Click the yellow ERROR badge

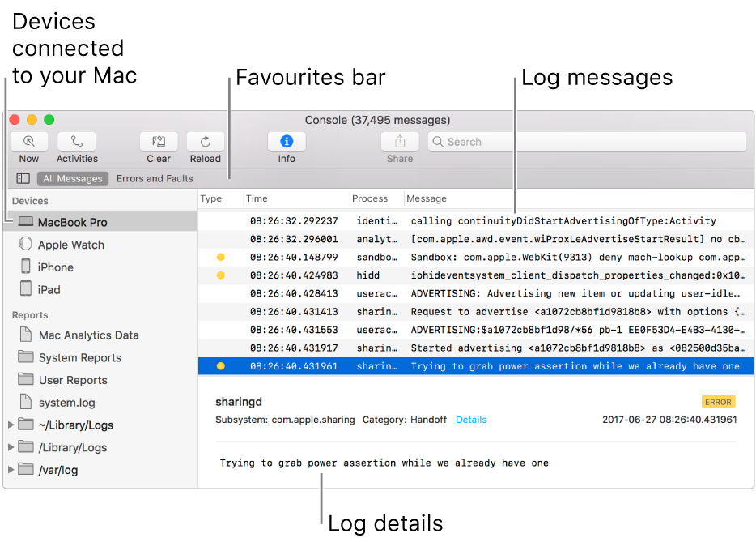click(718, 402)
